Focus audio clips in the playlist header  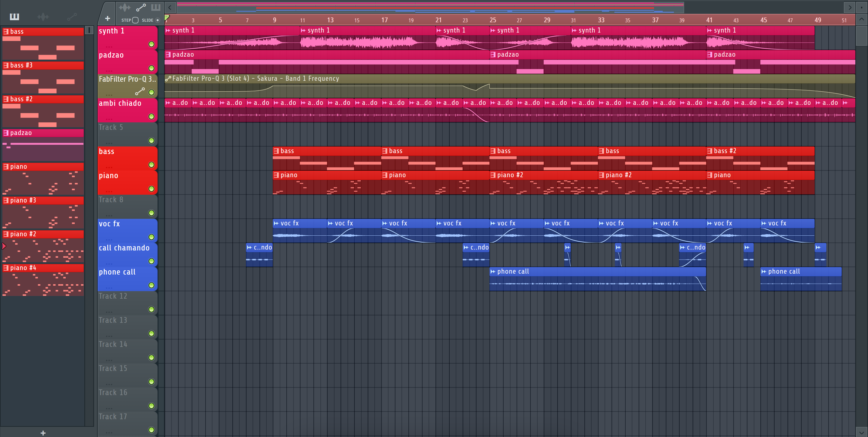(x=125, y=8)
